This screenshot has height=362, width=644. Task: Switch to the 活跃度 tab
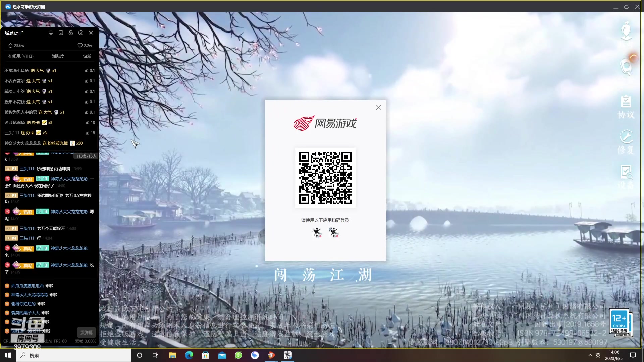[58, 56]
